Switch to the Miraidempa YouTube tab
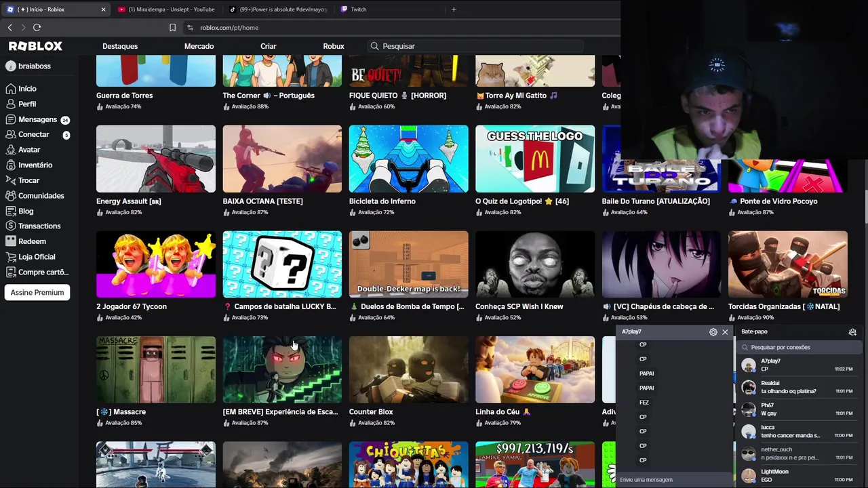 pos(166,9)
